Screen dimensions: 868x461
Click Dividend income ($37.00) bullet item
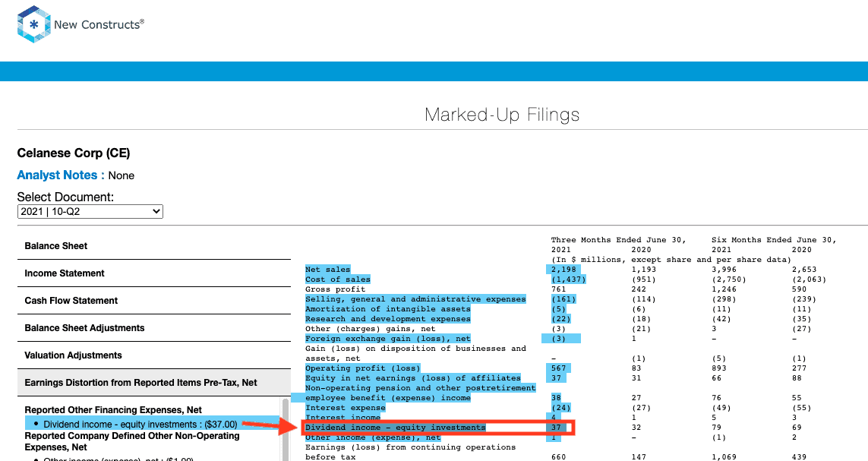140,425
